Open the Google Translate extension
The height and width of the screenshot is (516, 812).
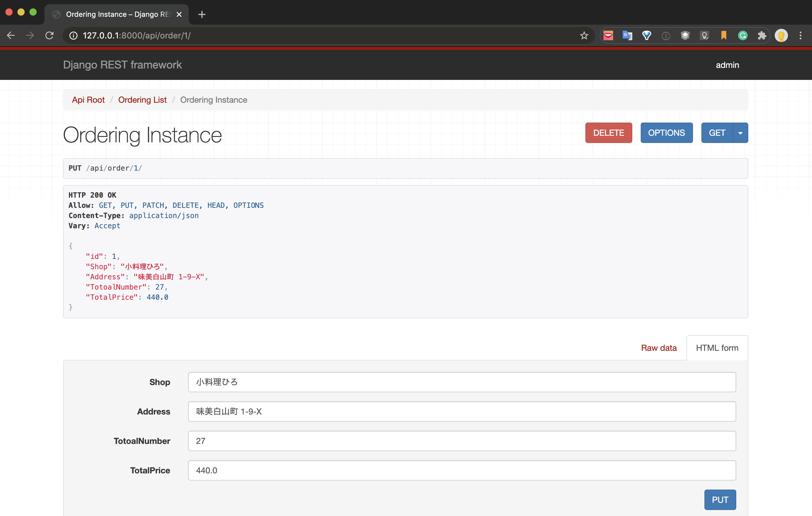627,35
